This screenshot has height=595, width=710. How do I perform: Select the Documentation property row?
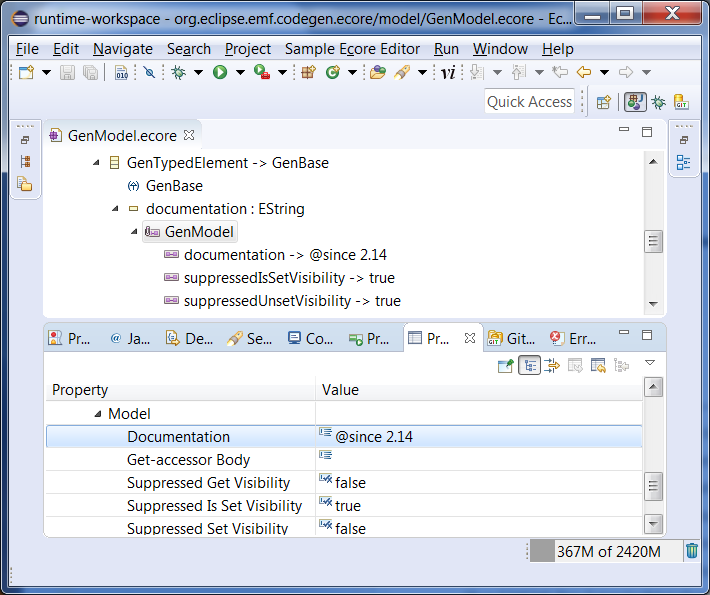click(344, 437)
